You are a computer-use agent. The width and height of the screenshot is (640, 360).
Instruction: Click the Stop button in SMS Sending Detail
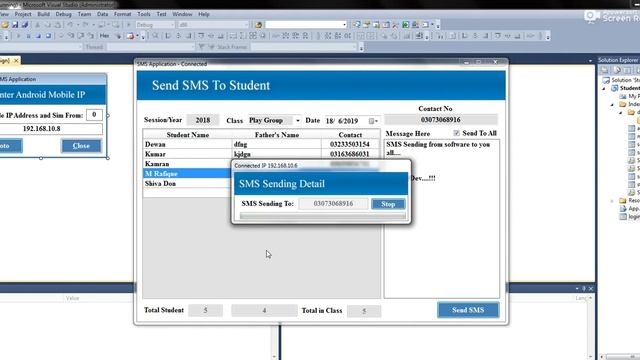pos(388,204)
